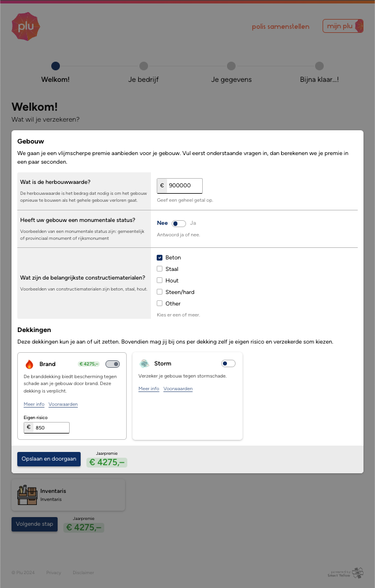375x588 pixels.
Task: Click the € 4275,– badge on Brand card
Action: point(89,364)
